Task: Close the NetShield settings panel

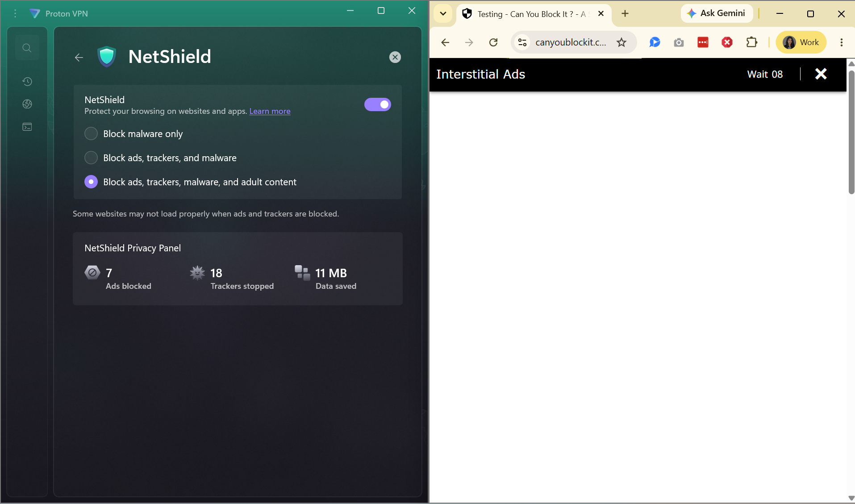Action: coord(395,57)
